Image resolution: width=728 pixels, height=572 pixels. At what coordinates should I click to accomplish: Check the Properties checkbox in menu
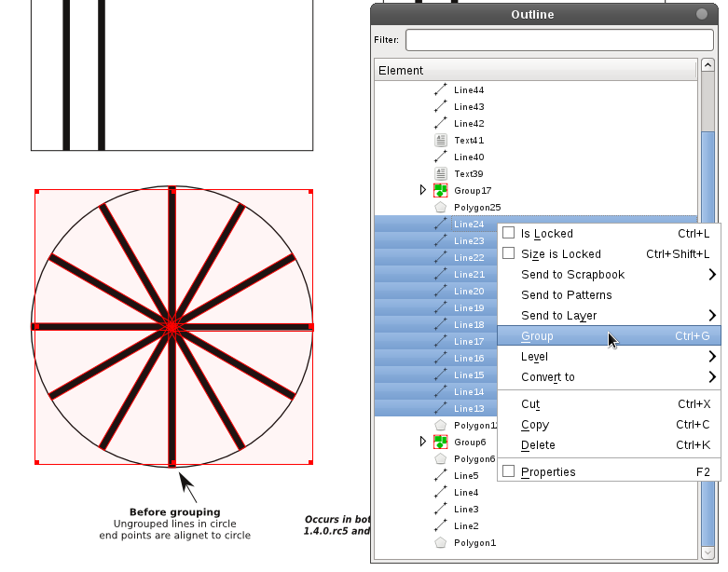509,471
